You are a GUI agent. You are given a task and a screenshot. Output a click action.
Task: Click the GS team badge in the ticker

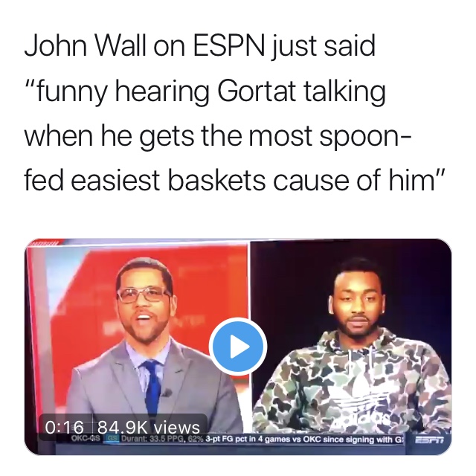pos(112,439)
